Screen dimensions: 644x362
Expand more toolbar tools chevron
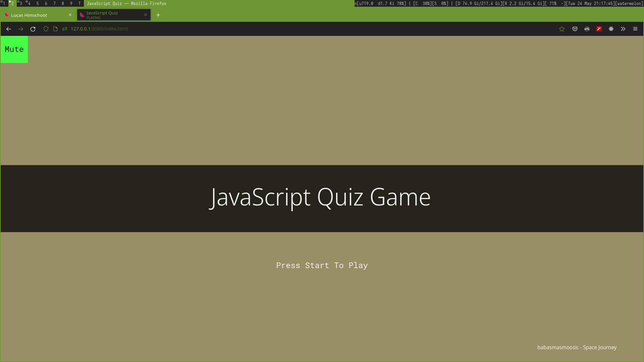click(x=623, y=29)
